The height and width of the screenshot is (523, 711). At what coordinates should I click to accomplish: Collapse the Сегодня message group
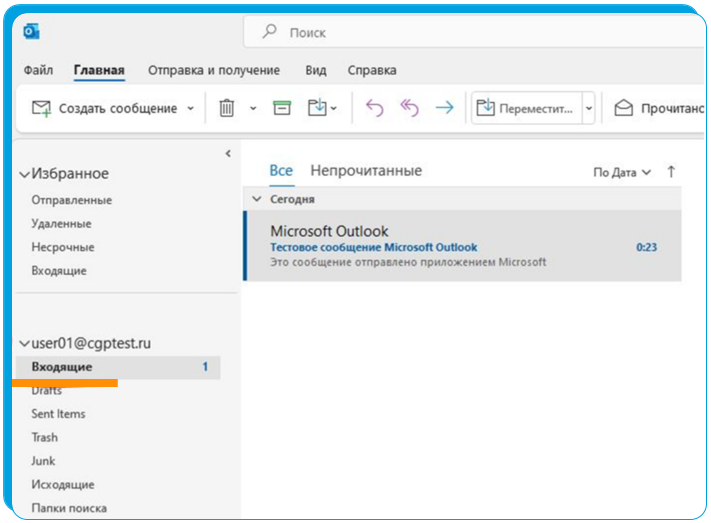[257, 199]
